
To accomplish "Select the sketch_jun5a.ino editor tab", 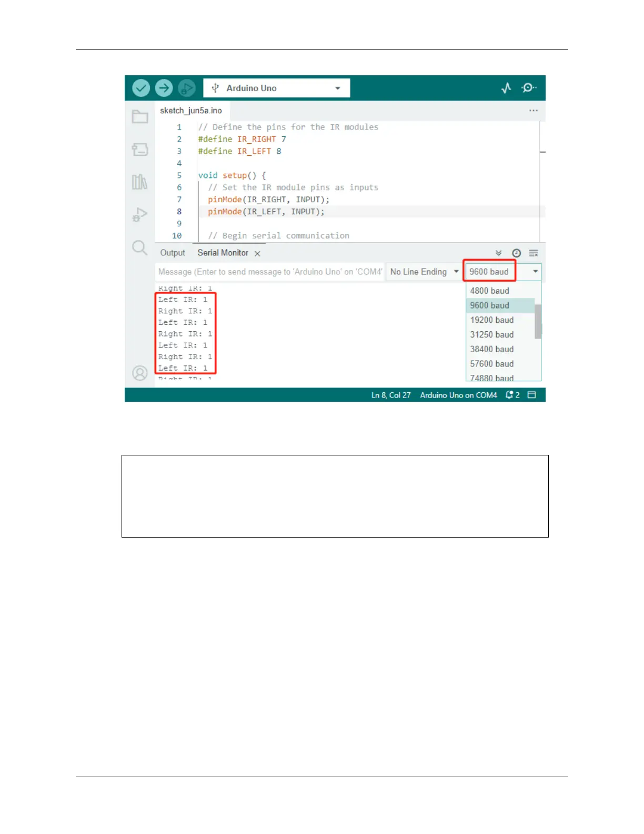I will coord(191,111).
